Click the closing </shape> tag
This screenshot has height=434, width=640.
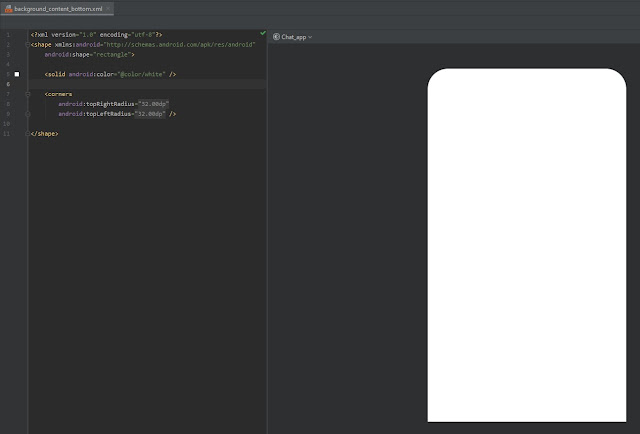pos(44,133)
